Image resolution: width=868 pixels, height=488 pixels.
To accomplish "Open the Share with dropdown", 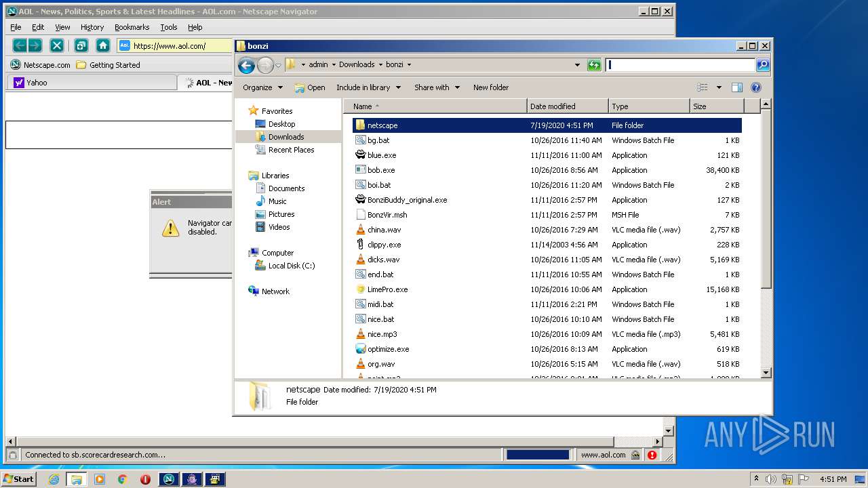I will click(437, 87).
